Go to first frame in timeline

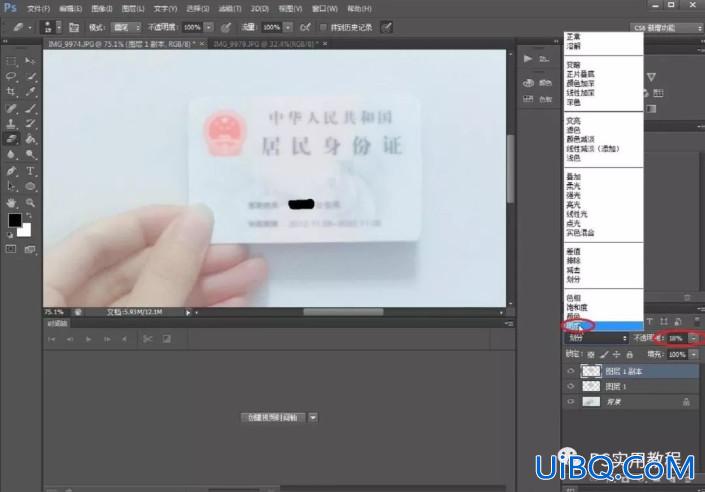click(52, 339)
